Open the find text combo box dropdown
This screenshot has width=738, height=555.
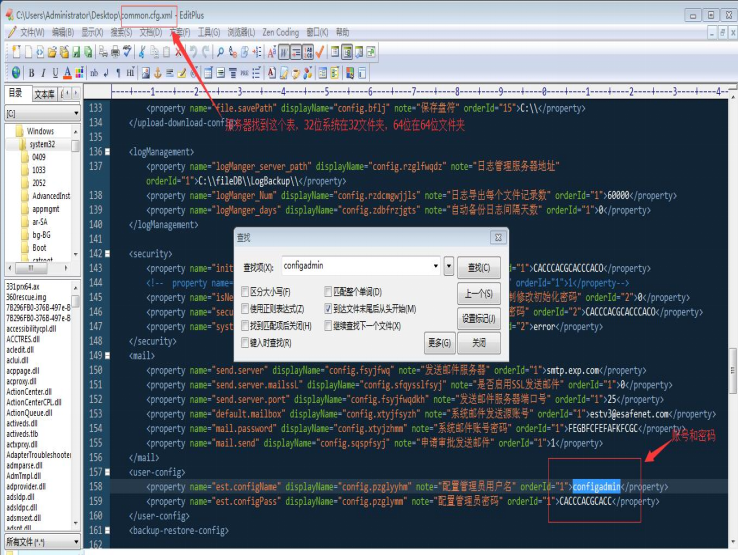[x=435, y=266]
